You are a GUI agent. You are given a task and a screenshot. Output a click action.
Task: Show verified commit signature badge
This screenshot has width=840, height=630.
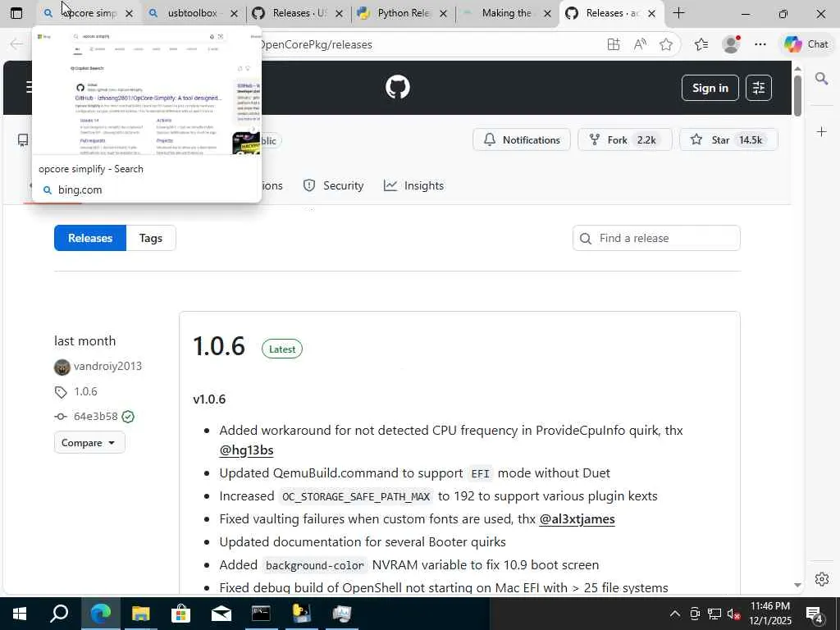[x=128, y=417]
